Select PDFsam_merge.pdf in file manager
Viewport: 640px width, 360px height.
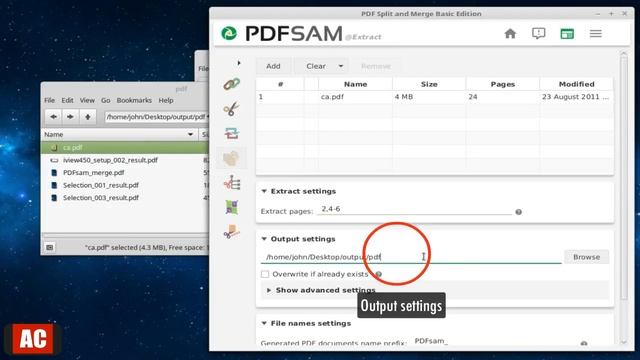pyautogui.click(x=124, y=173)
